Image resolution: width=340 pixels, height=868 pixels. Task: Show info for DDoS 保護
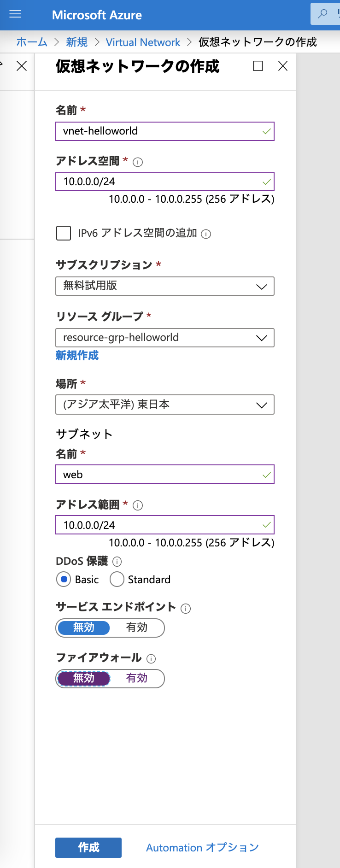[117, 562]
